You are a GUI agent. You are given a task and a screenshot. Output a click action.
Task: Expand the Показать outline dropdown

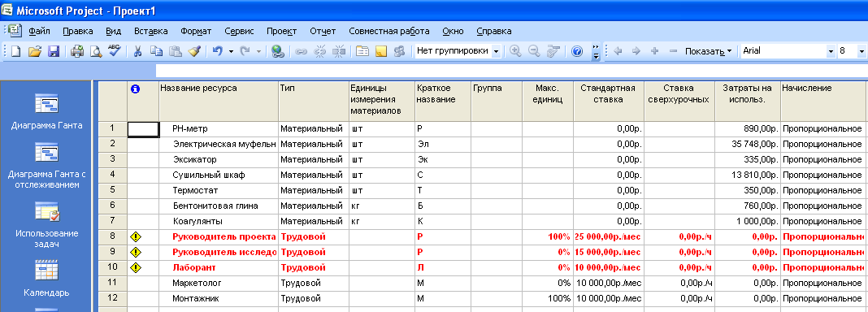coord(708,51)
